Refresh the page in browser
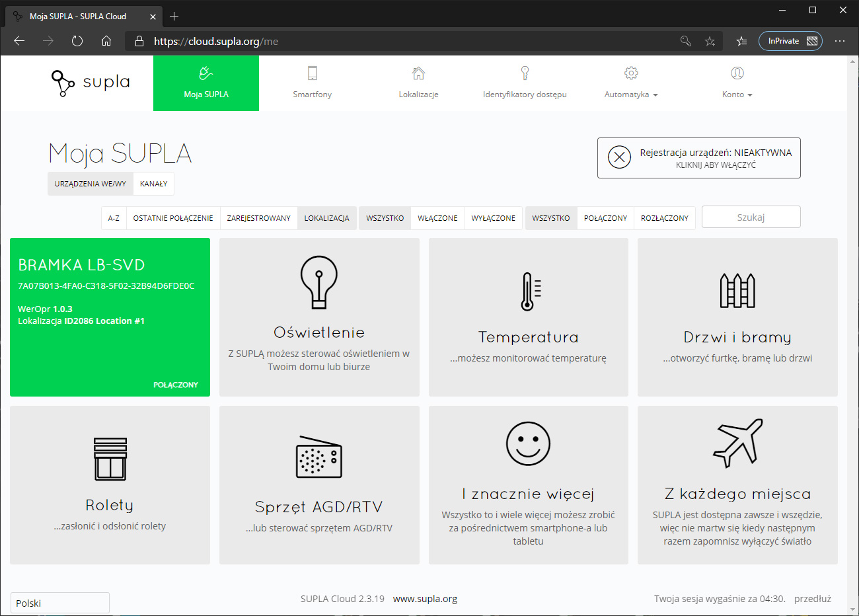 (x=77, y=41)
